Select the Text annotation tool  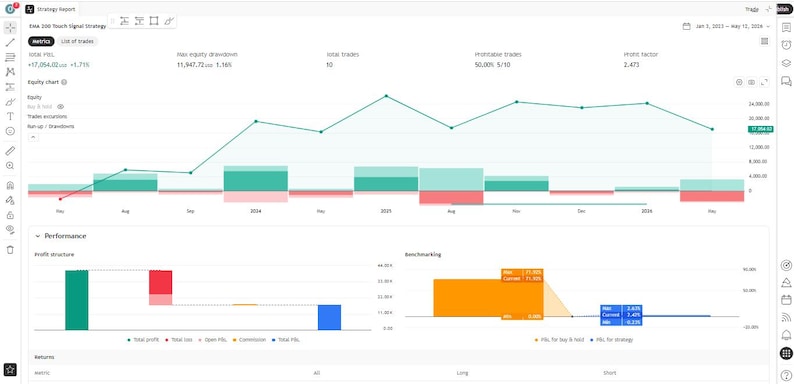coord(10,116)
